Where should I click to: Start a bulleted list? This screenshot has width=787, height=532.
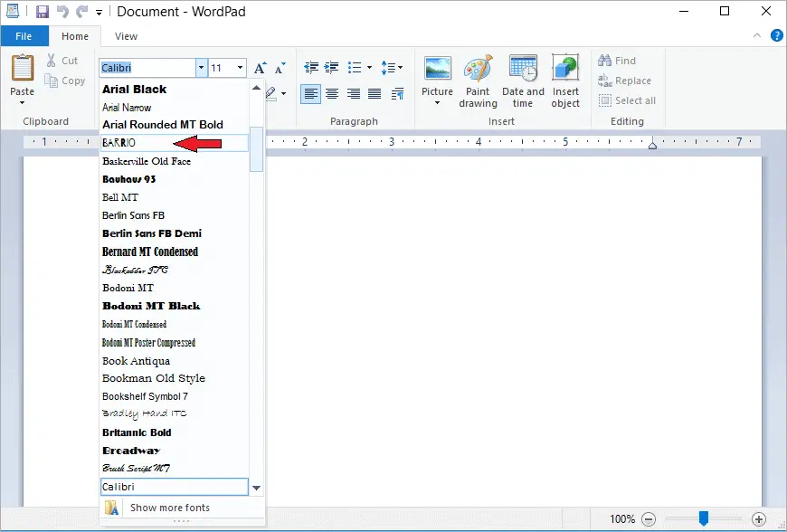(355, 67)
